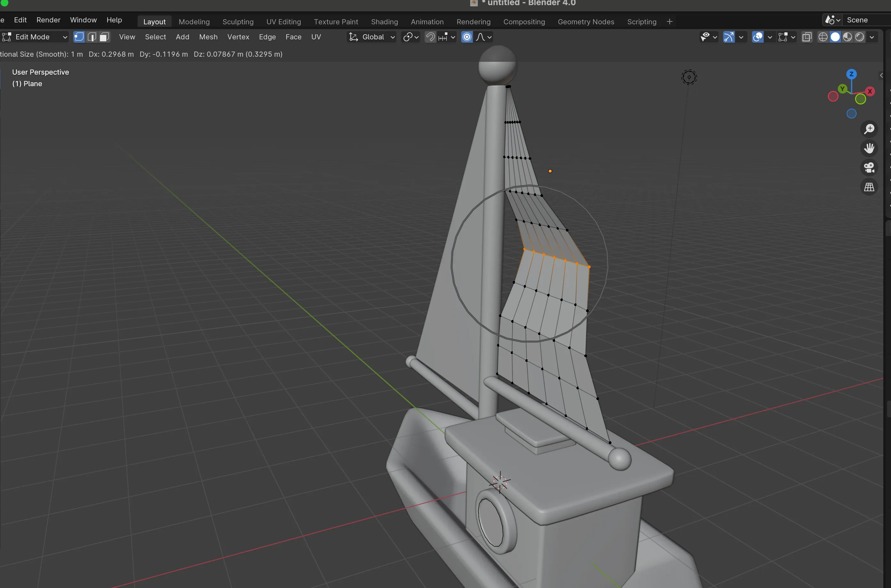Open proportional falloff curve dropdown
Viewport: 891px width, 588px height.
pyautogui.click(x=483, y=37)
